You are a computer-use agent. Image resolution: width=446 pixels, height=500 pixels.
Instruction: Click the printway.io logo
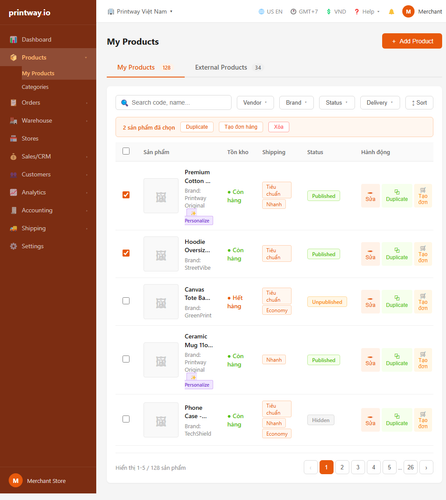(x=29, y=13)
